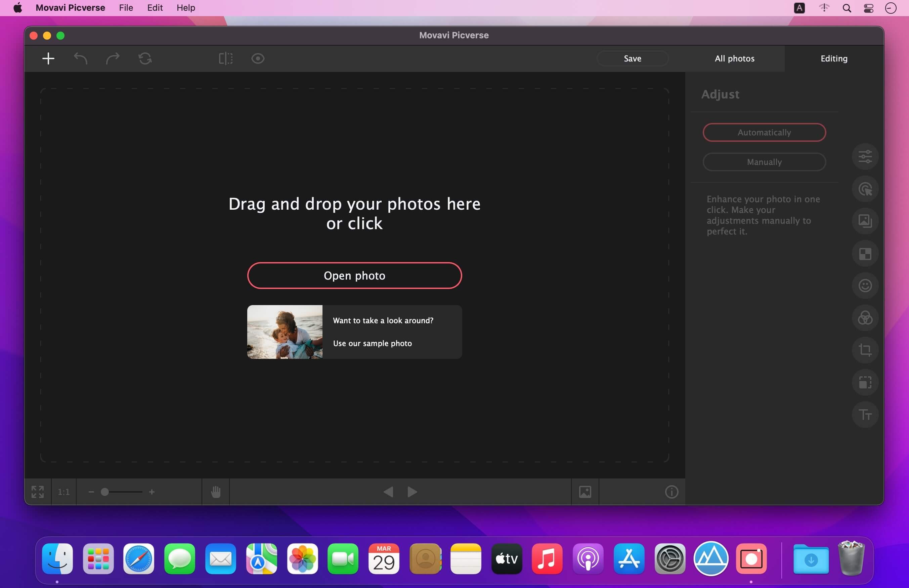Open Safari from the dock
The width and height of the screenshot is (909, 588).
pos(138,558)
